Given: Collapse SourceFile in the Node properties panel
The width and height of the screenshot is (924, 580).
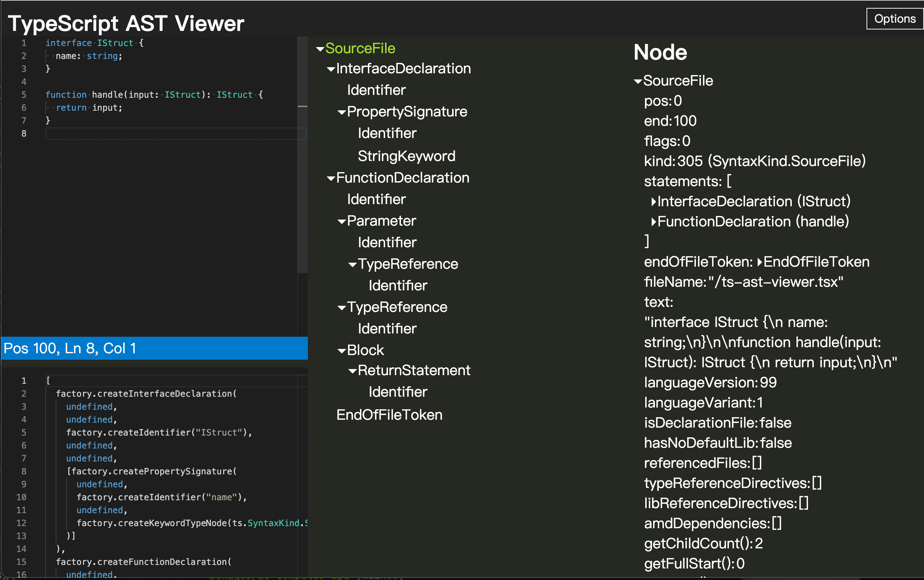Looking at the screenshot, I should [638, 81].
